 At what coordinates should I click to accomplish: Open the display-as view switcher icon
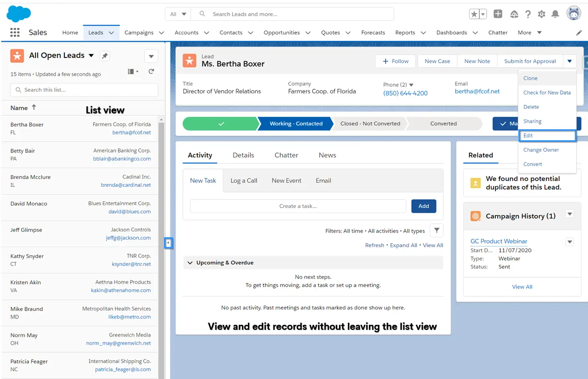[x=133, y=71]
